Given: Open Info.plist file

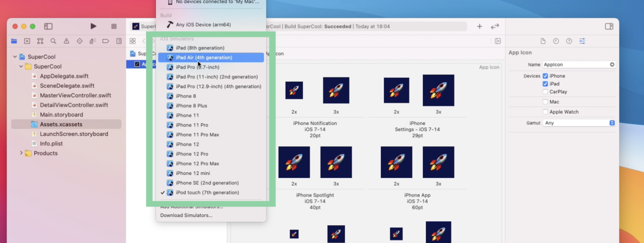Looking at the screenshot, I should 51,144.
